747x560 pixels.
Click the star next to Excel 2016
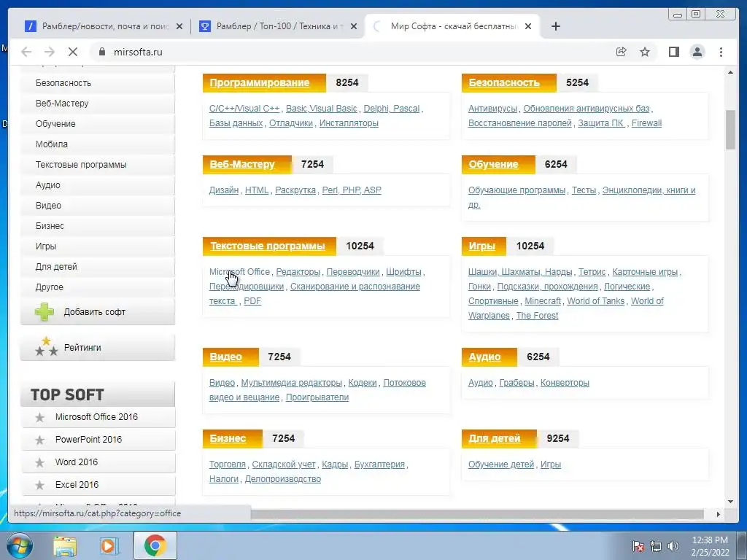40,485
